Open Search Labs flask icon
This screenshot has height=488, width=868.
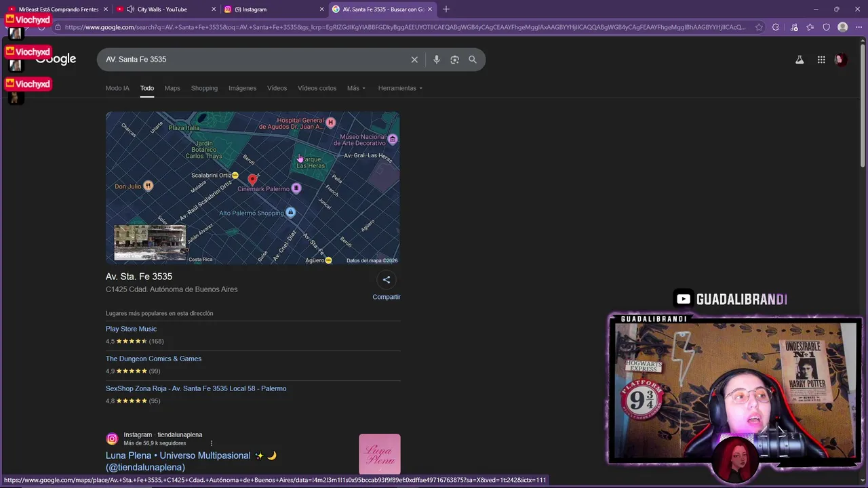tap(800, 60)
